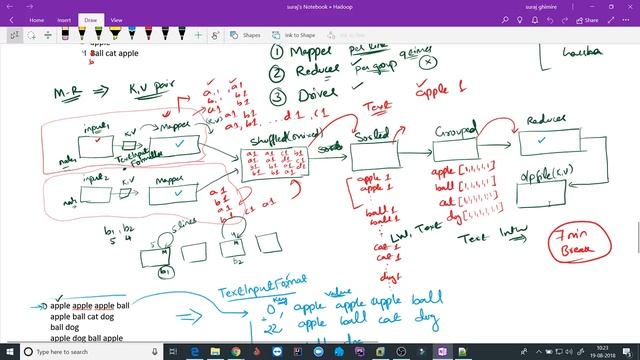Open the Shapes gallery

tap(245, 36)
